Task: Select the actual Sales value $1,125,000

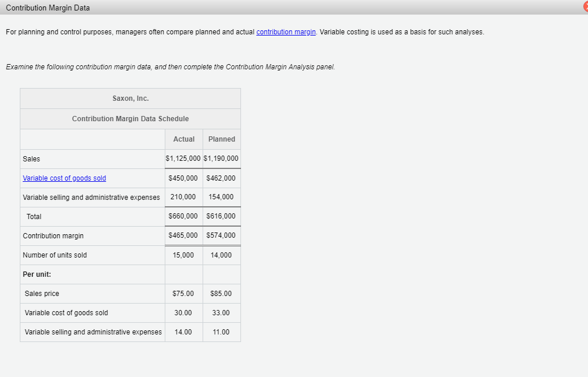Action: pyautogui.click(x=183, y=158)
